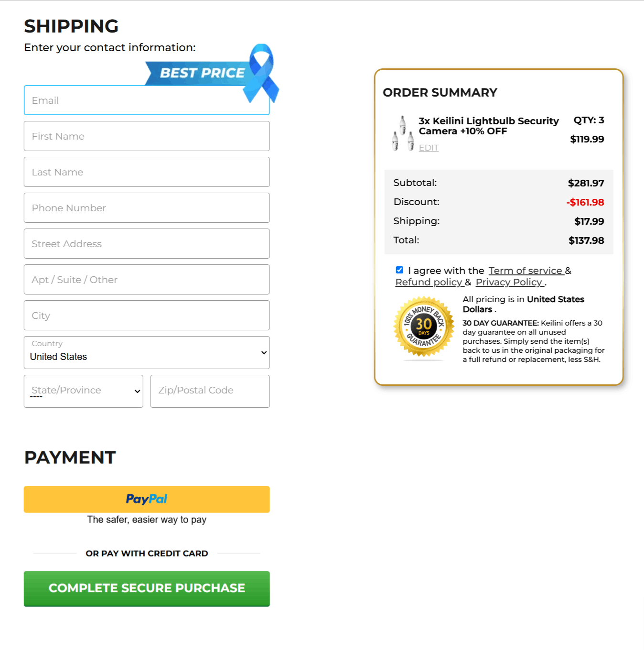Uncheck the terms agreement checkbox
This screenshot has height=665, width=644.
click(x=399, y=270)
